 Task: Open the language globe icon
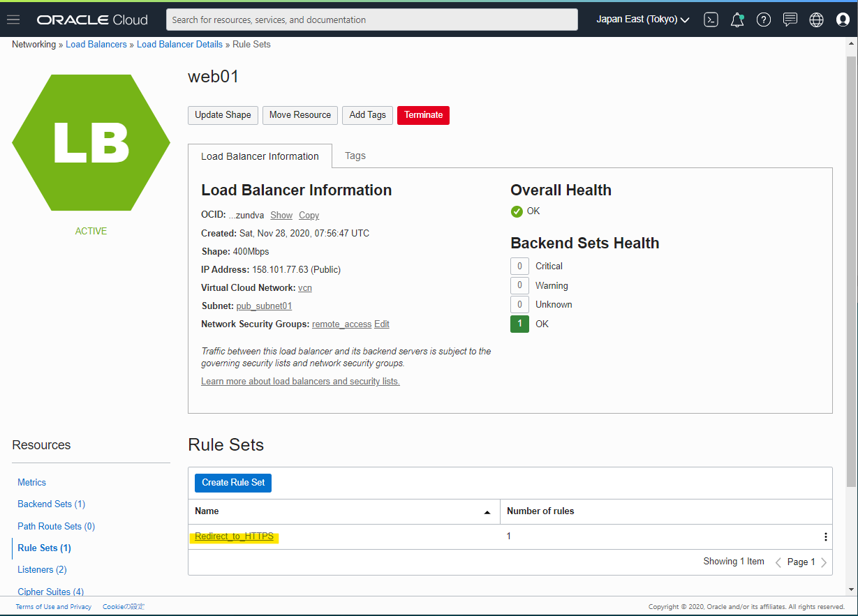tap(816, 20)
